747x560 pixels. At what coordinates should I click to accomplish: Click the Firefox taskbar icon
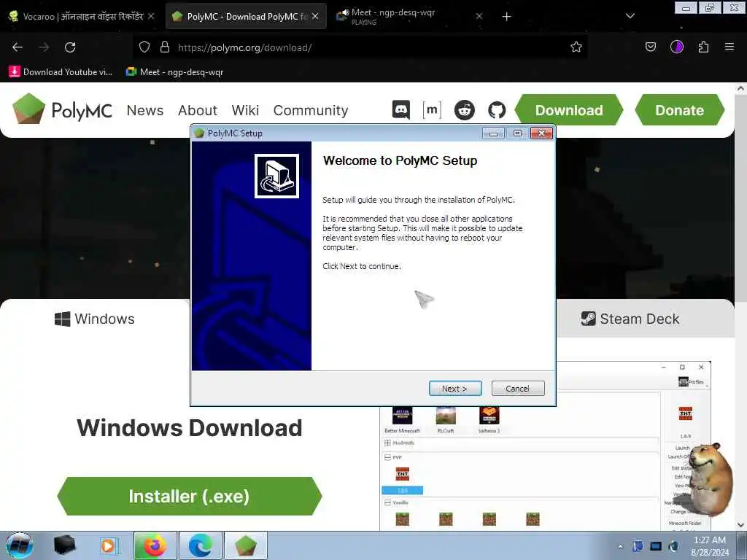(x=155, y=545)
